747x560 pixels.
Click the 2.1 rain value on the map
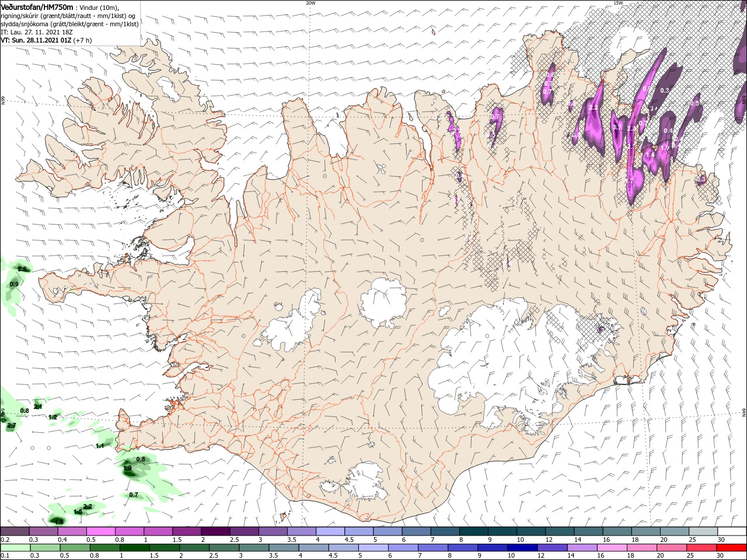(x=38, y=407)
